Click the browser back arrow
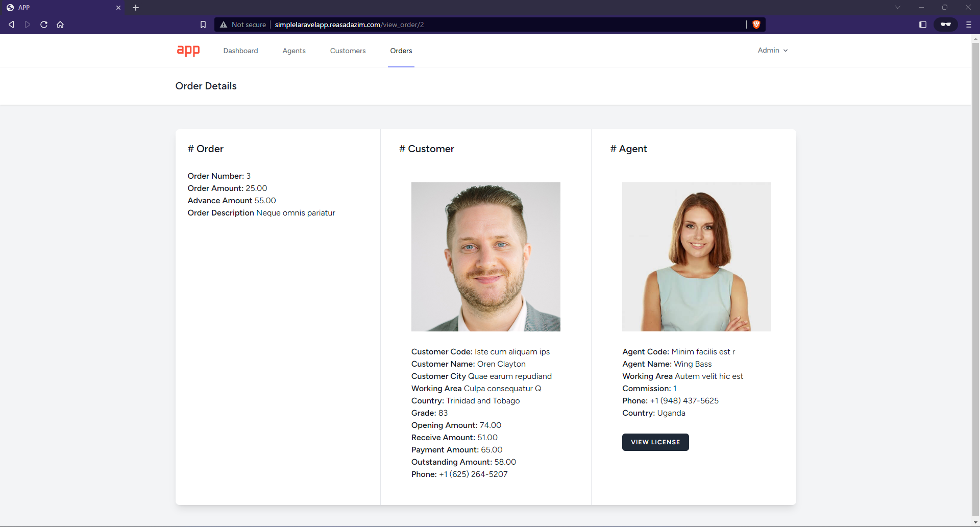This screenshot has height=527, width=980. [11, 25]
